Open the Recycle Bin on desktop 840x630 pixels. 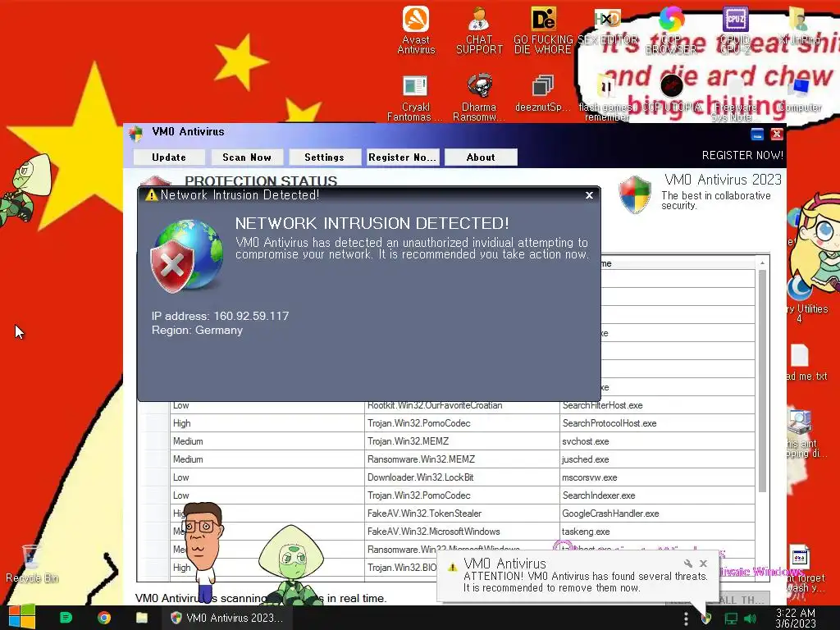click(x=32, y=564)
